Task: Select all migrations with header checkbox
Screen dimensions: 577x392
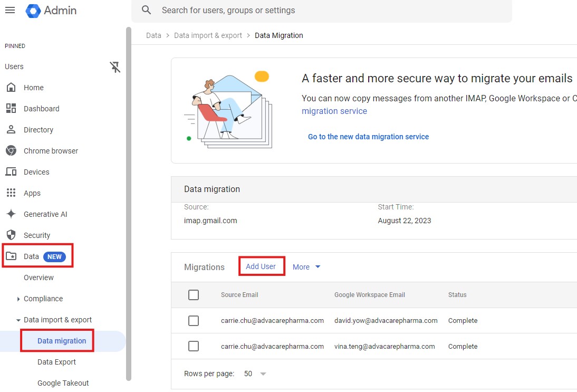Action: click(x=194, y=295)
